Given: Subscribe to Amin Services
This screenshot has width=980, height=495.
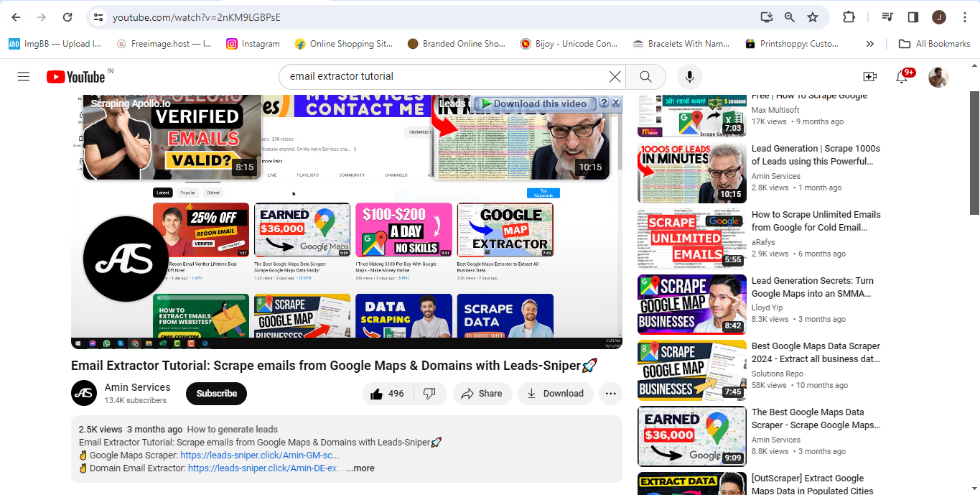Looking at the screenshot, I should [216, 394].
